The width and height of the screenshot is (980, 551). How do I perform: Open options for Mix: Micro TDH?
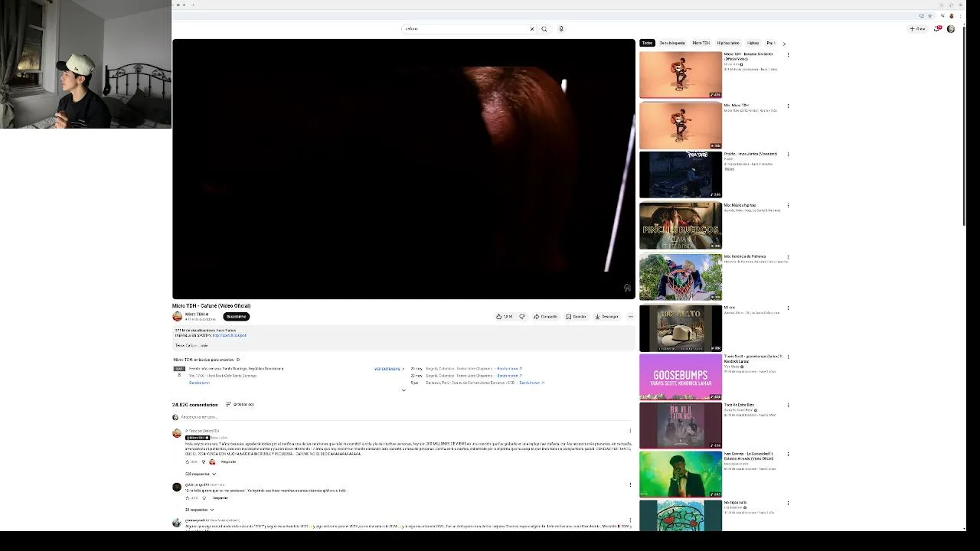788,106
